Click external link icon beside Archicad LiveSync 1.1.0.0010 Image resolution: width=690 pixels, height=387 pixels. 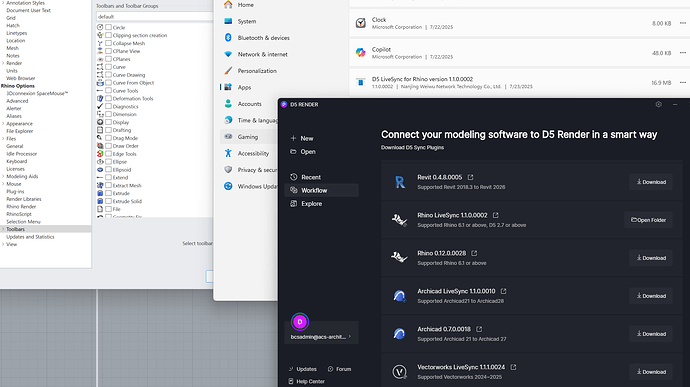(x=503, y=291)
